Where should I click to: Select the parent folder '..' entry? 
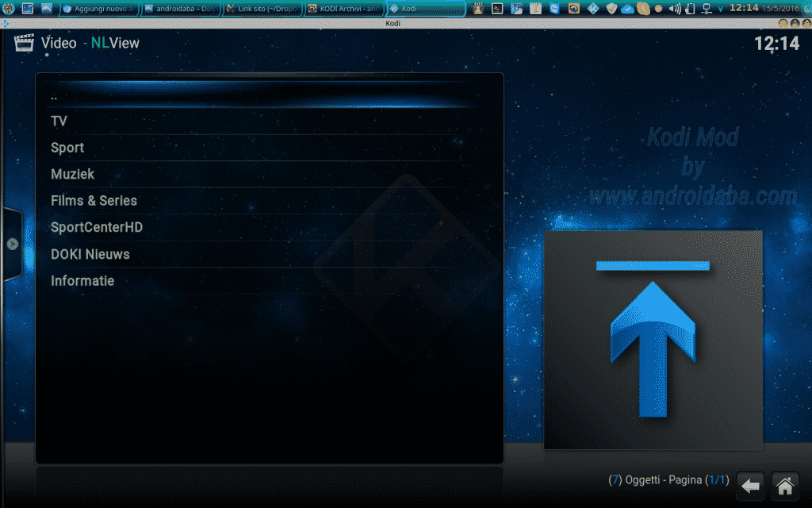click(270, 95)
